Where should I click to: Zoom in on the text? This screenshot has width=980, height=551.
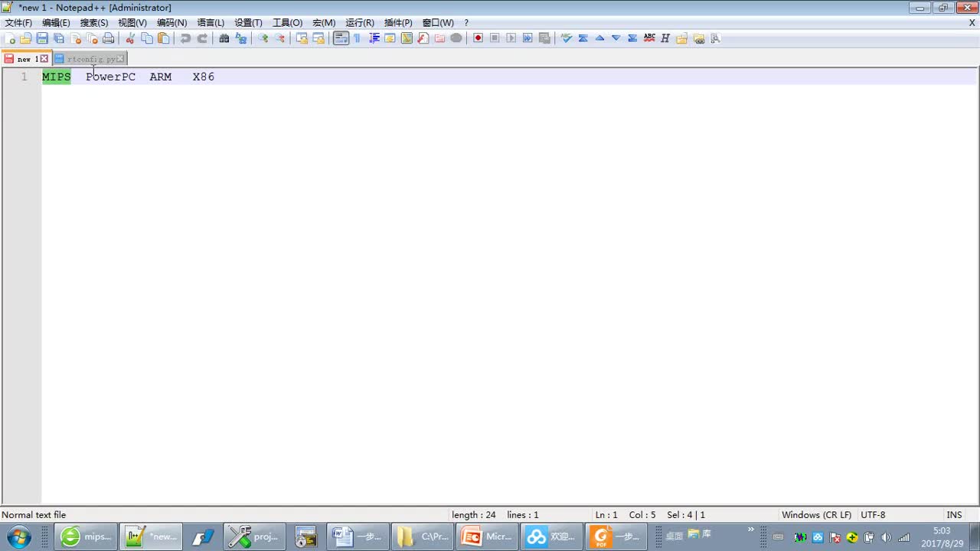263,38
